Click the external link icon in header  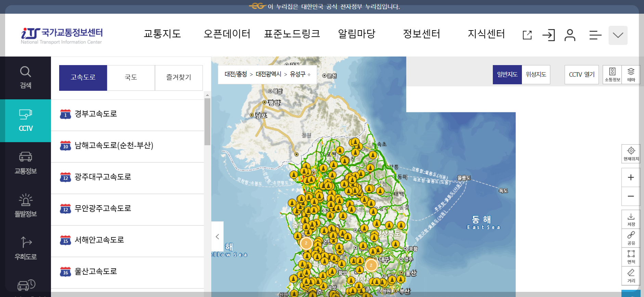527,35
